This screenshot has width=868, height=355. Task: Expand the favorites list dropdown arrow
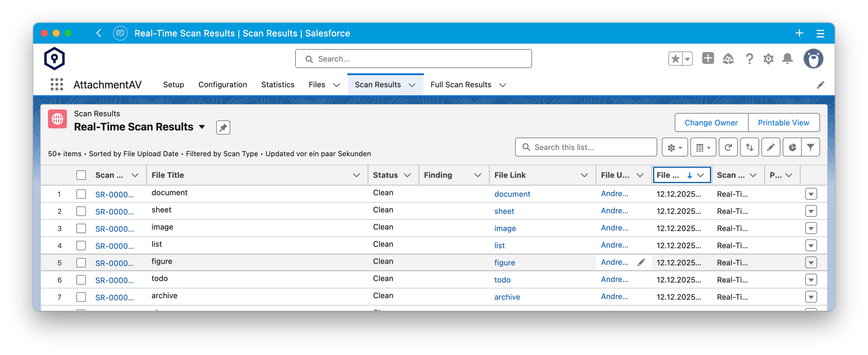pyautogui.click(x=688, y=59)
